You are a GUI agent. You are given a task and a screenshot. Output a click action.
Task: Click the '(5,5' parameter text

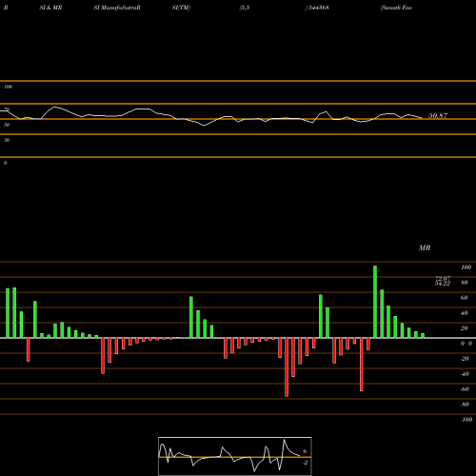coord(245,8)
